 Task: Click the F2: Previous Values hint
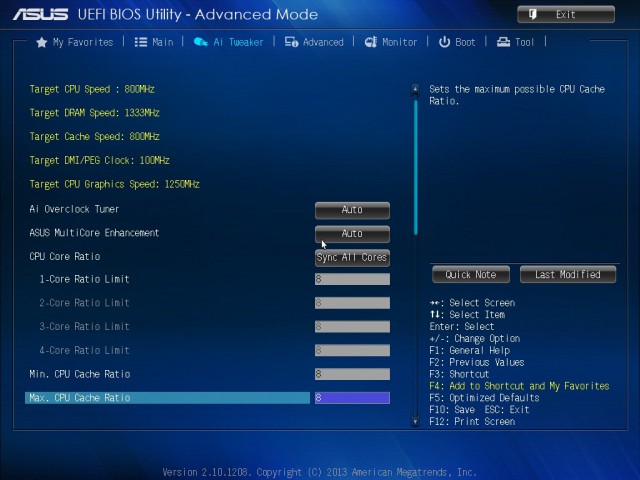[477, 362]
